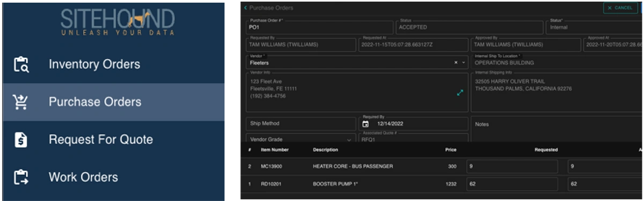This screenshot has height=201, width=644.
Task: Click the Notes text area
Action: tap(557, 130)
